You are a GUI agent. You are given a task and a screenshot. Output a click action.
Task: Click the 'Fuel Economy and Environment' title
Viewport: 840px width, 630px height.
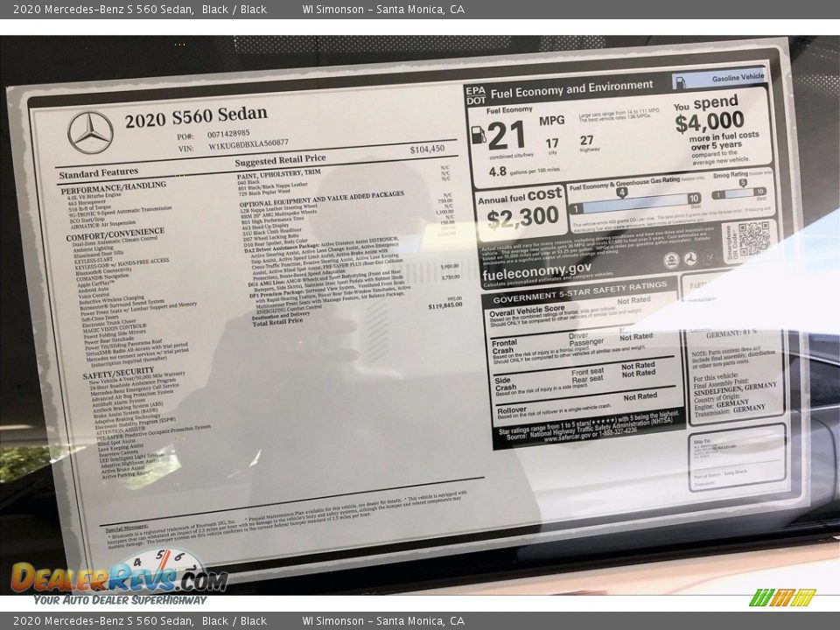pyautogui.click(x=571, y=89)
